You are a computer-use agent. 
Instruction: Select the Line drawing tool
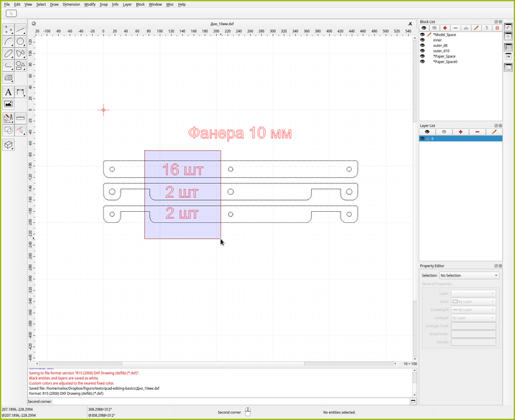pos(21,29)
